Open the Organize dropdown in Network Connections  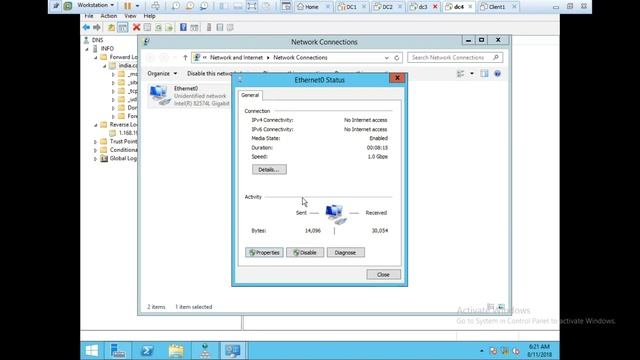pyautogui.click(x=162, y=73)
